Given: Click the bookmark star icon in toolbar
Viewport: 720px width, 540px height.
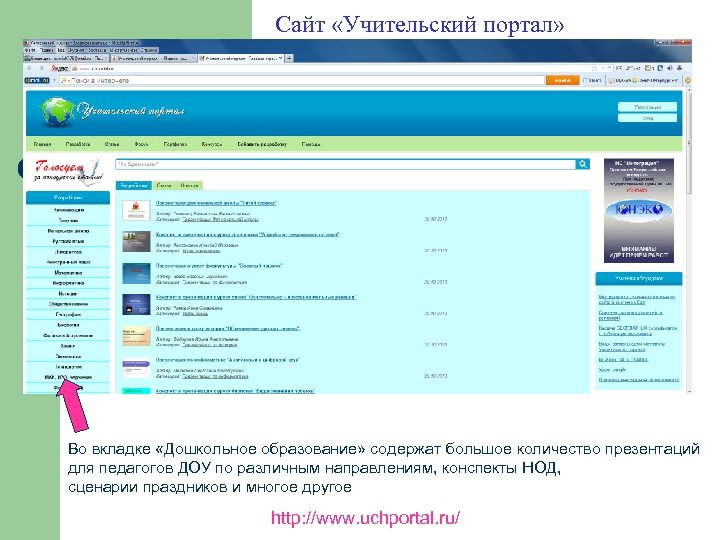Looking at the screenshot, I should 594,68.
